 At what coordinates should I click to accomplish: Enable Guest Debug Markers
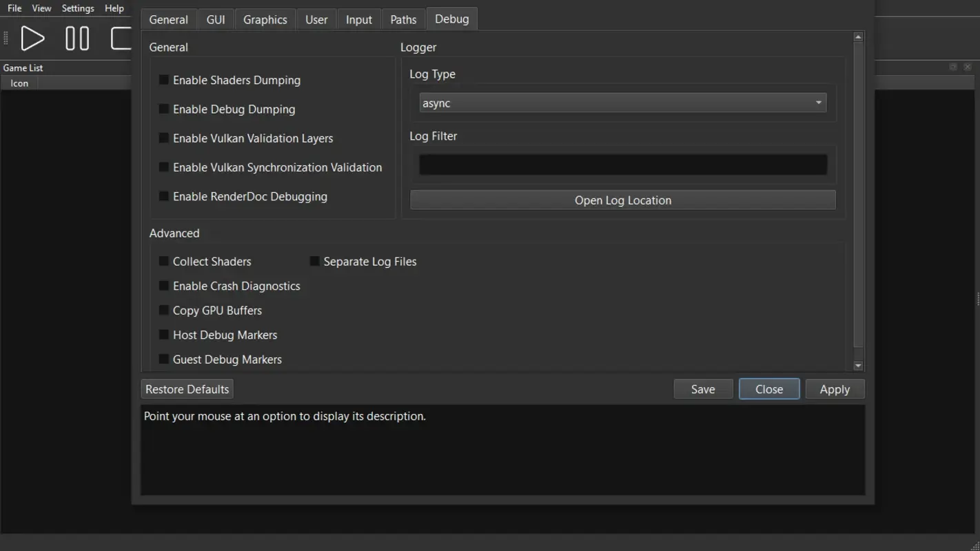[163, 359]
